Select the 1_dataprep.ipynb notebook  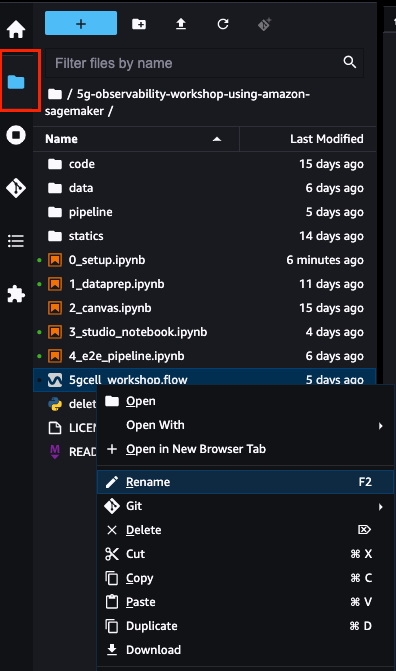click(x=205, y=284)
